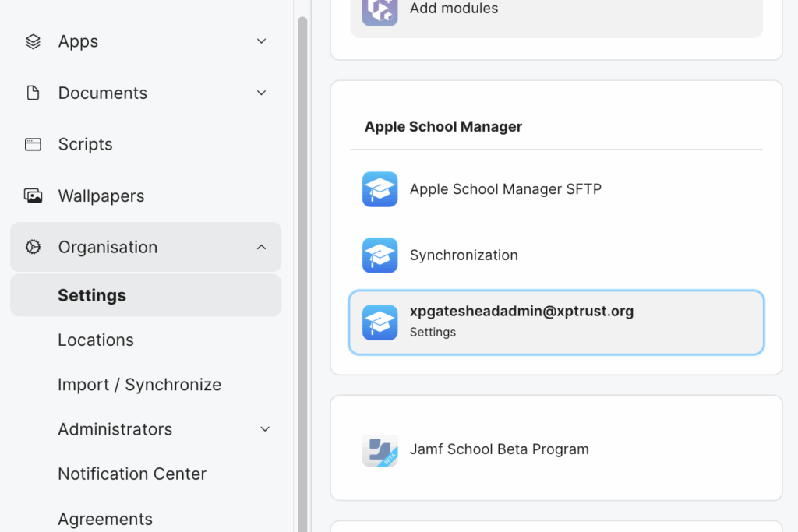Click the Wallpapers picture icon

[x=33, y=196]
